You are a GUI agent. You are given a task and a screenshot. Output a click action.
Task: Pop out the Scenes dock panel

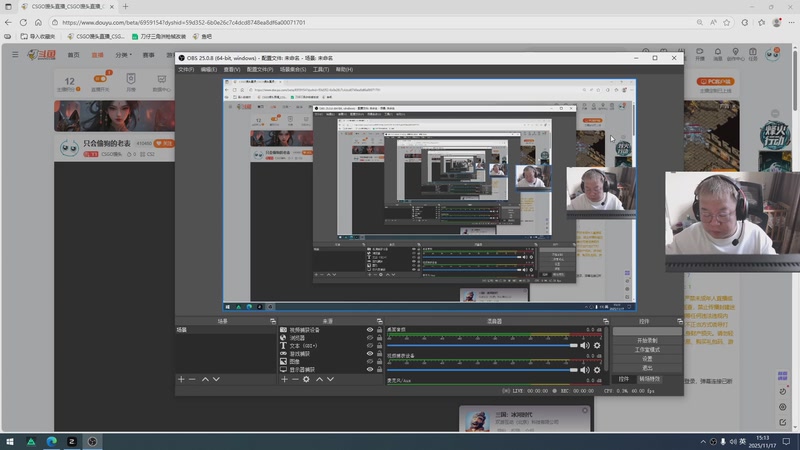tap(273, 321)
